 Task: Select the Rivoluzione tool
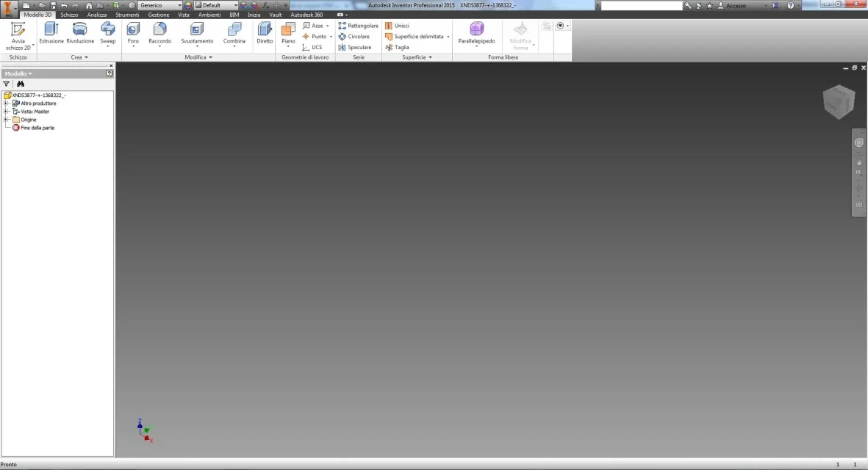point(80,32)
